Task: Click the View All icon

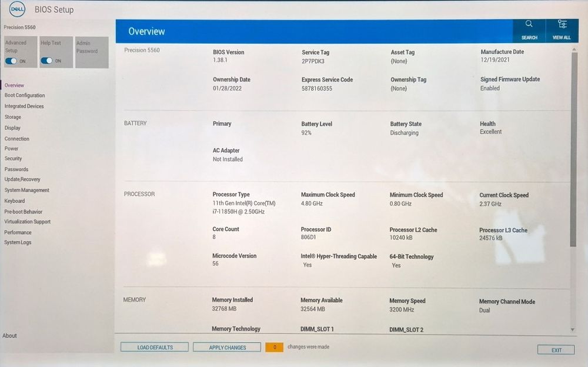Action: (x=562, y=24)
